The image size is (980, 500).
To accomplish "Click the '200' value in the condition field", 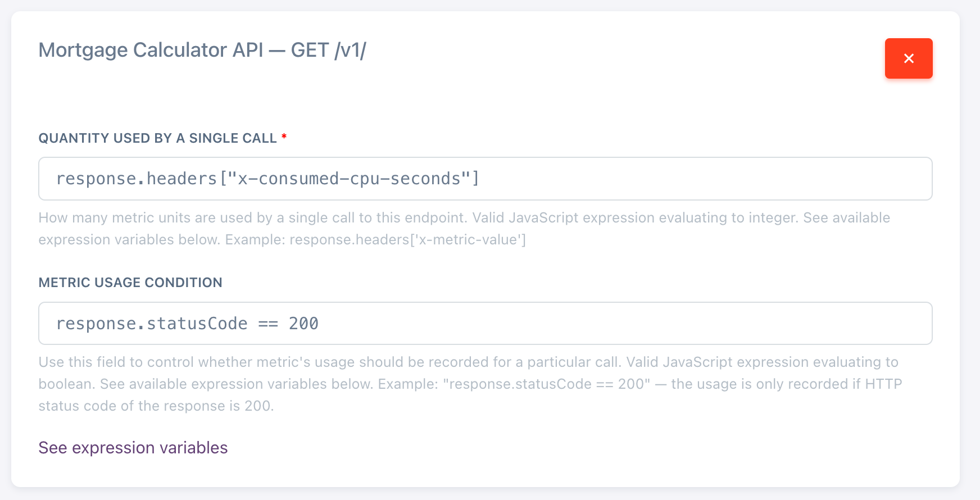I will tap(303, 324).
